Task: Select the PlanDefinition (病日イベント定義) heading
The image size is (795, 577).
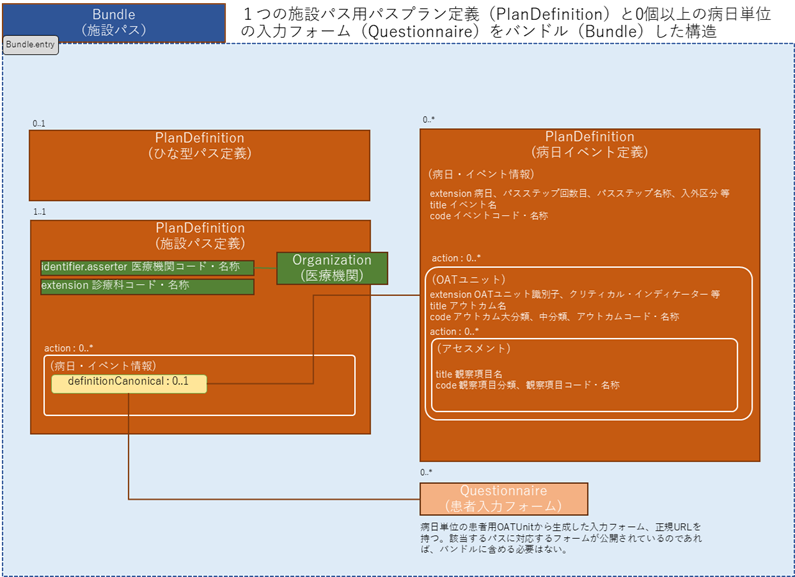Action: tap(589, 144)
